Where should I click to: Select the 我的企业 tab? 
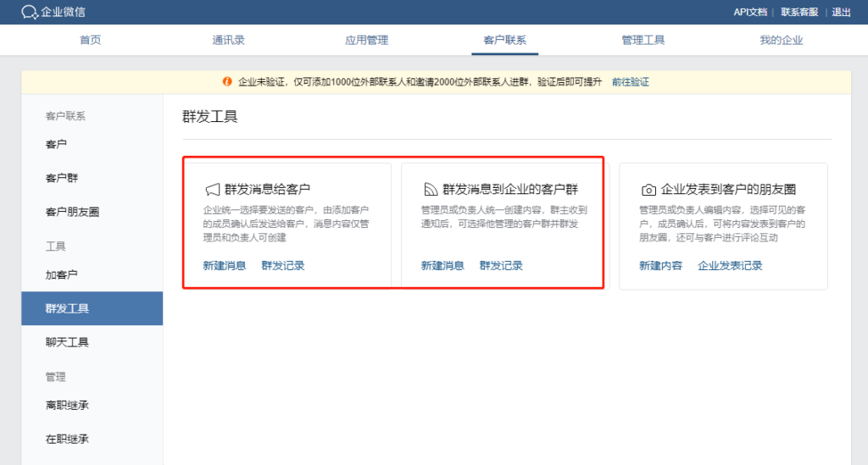pos(781,41)
